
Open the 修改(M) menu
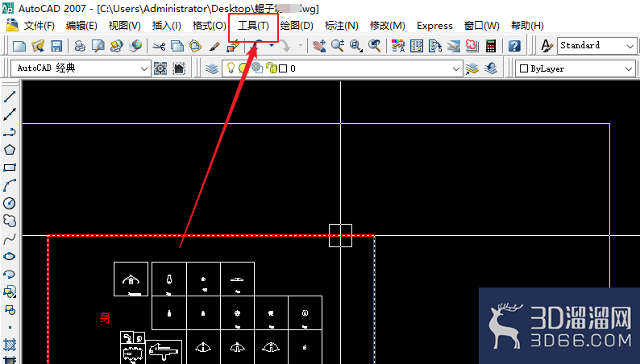pos(388,26)
